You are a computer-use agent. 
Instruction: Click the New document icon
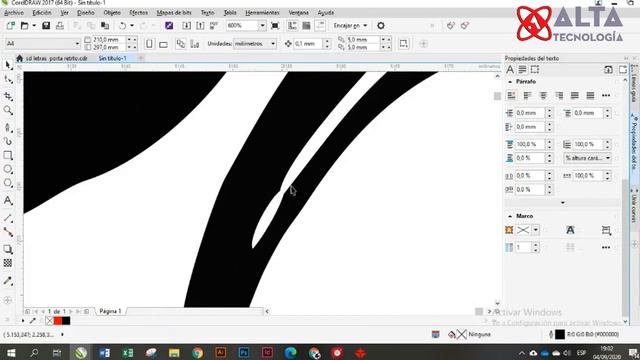click(11, 26)
